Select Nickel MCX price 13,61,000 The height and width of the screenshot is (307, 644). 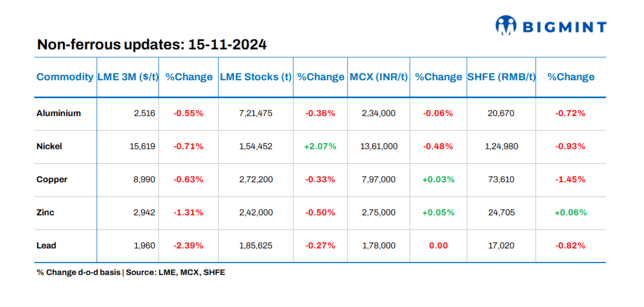tap(379, 146)
